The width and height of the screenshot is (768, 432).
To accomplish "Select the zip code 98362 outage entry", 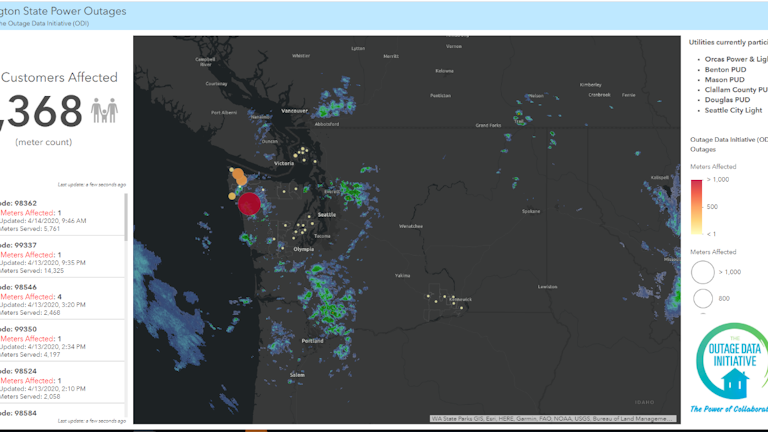I will pyautogui.click(x=60, y=220).
